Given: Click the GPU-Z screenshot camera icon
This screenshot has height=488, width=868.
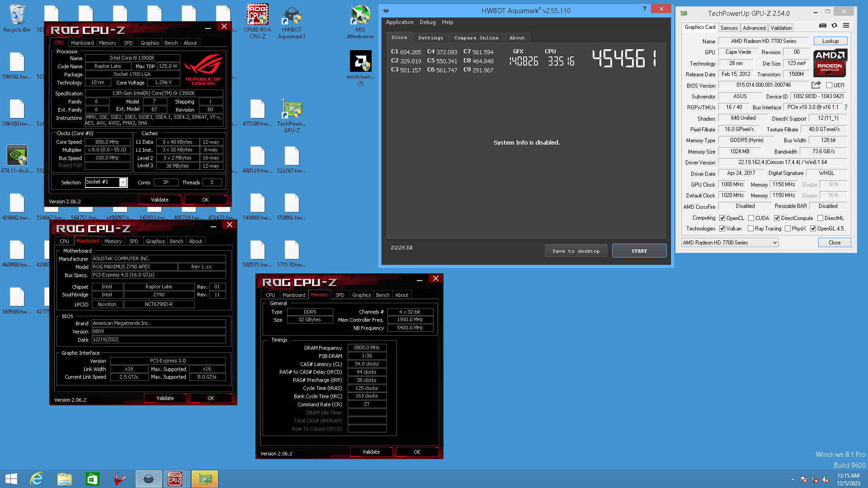Looking at the screenshot, I should coord(823,26).
